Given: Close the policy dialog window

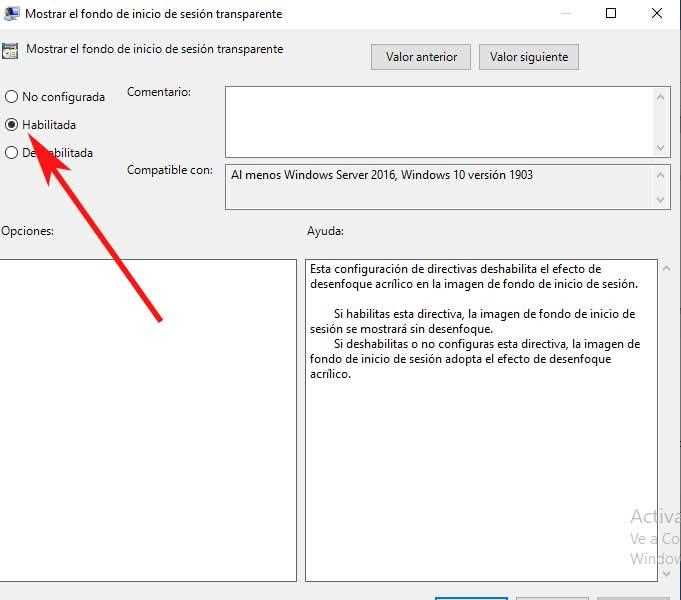Looking at the screenshot, I should [657, 13].
